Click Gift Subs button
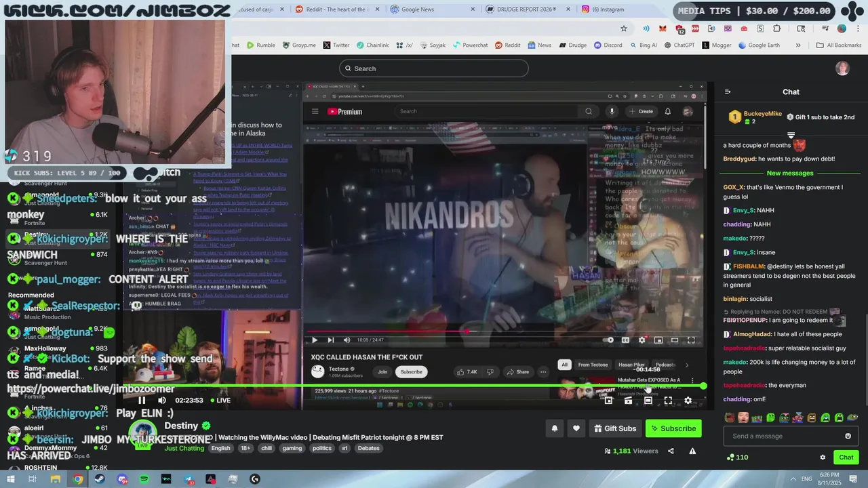The image size is (868, 488). click(x=615, y=428)
